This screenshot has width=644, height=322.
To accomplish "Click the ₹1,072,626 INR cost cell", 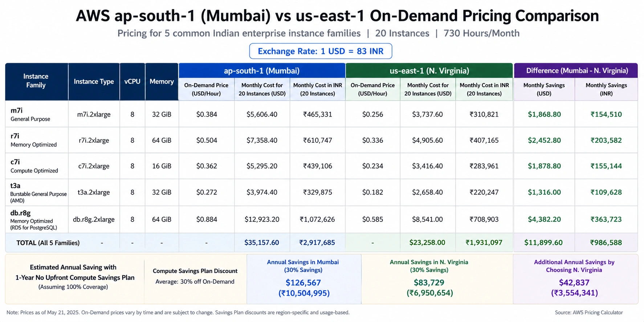I will (x=317, y=219).
